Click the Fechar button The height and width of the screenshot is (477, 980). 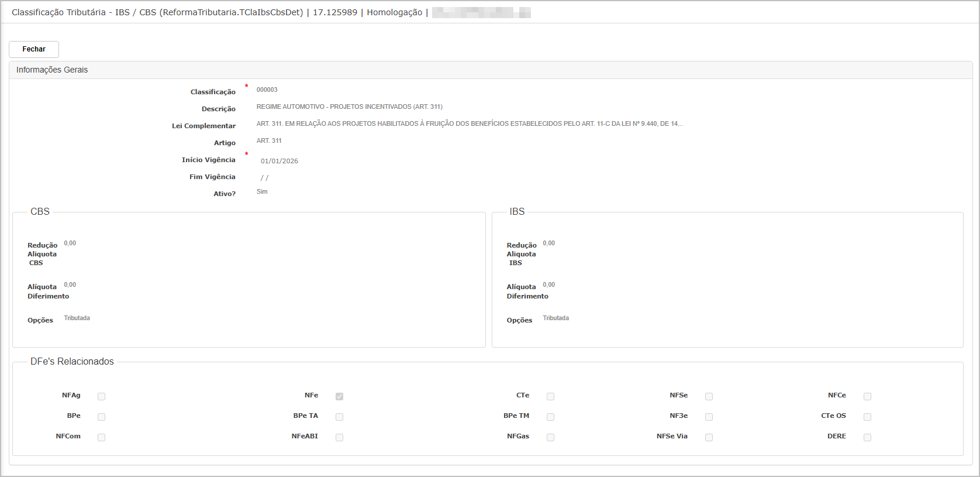(x=34, y=49)
